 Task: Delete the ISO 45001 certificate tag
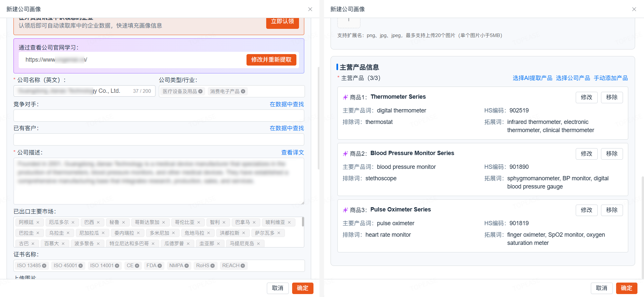click(80, 266)
